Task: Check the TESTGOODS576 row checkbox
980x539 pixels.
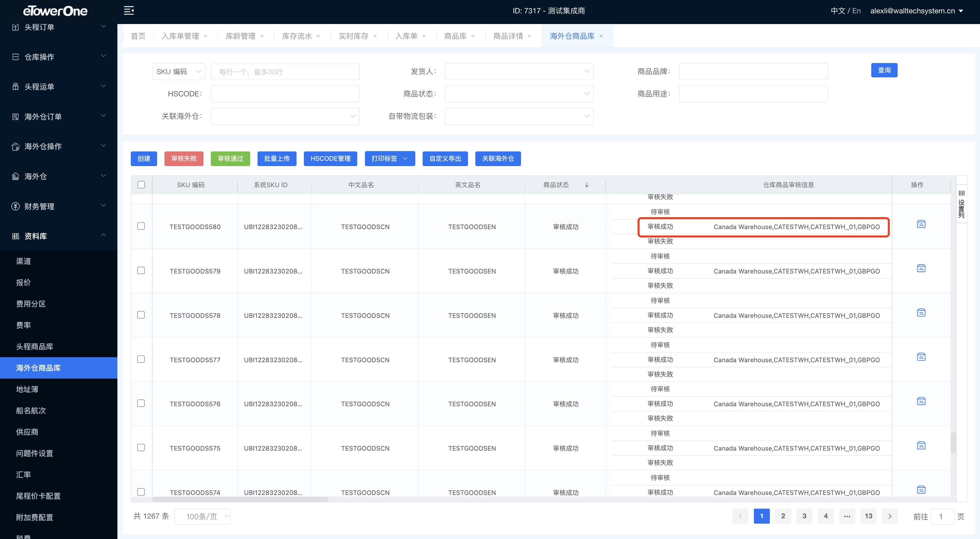Action: click(141, 403)
